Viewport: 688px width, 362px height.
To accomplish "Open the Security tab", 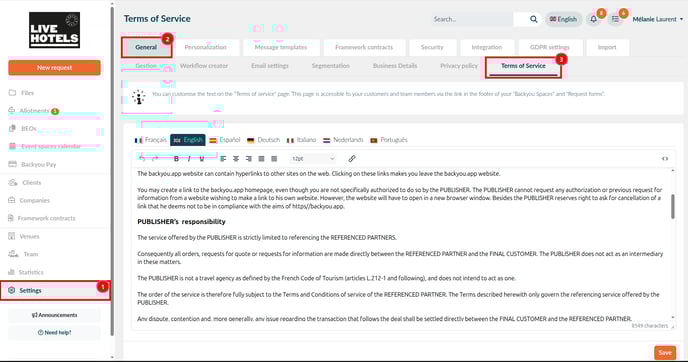I will pyautogui.click(x=432, y=47).
